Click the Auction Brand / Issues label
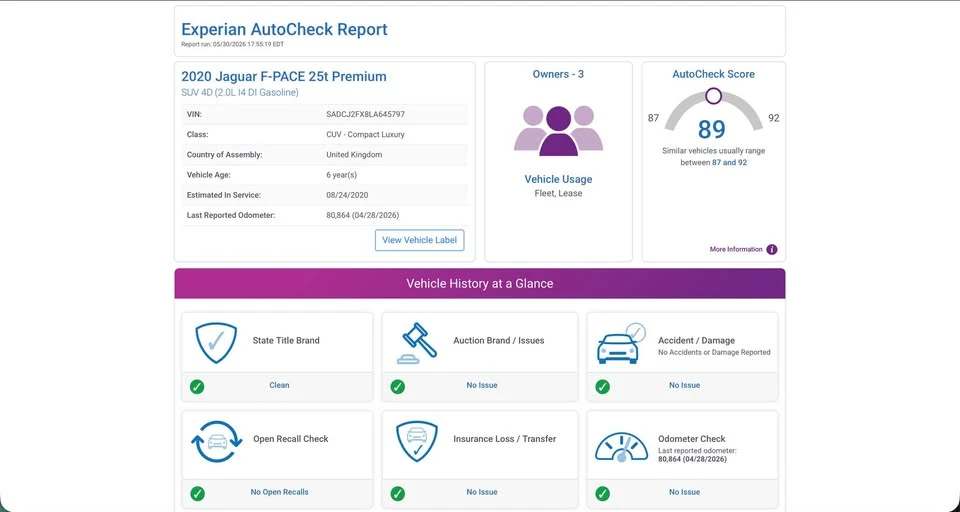The image size is (960, 512). 498,341
